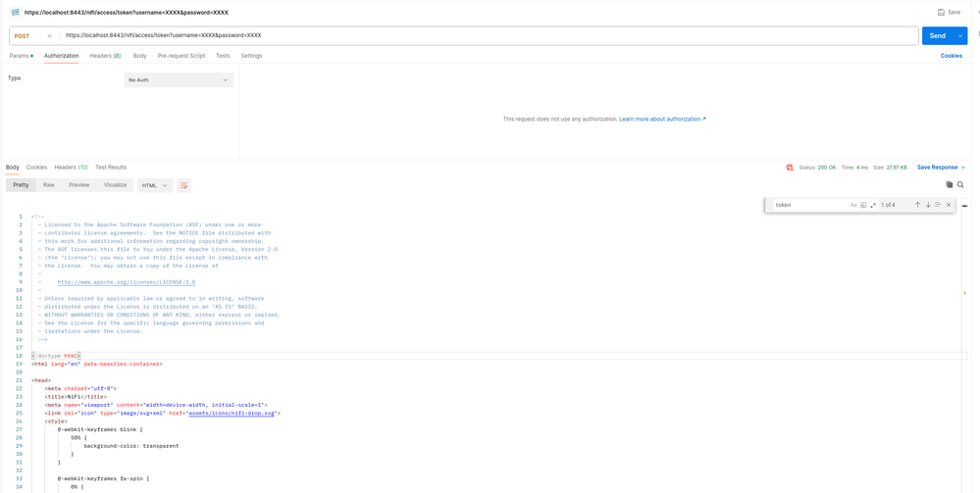Image resolution: width=980 pixels, height=493 pixels.
Task: Click the meta charset utf-8 line
Action: tap(80, 389)
